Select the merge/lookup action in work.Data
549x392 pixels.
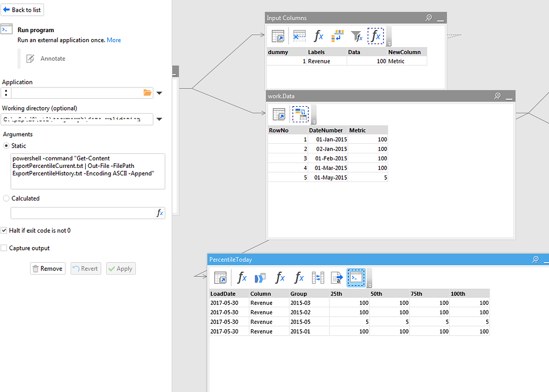point(300,114)
